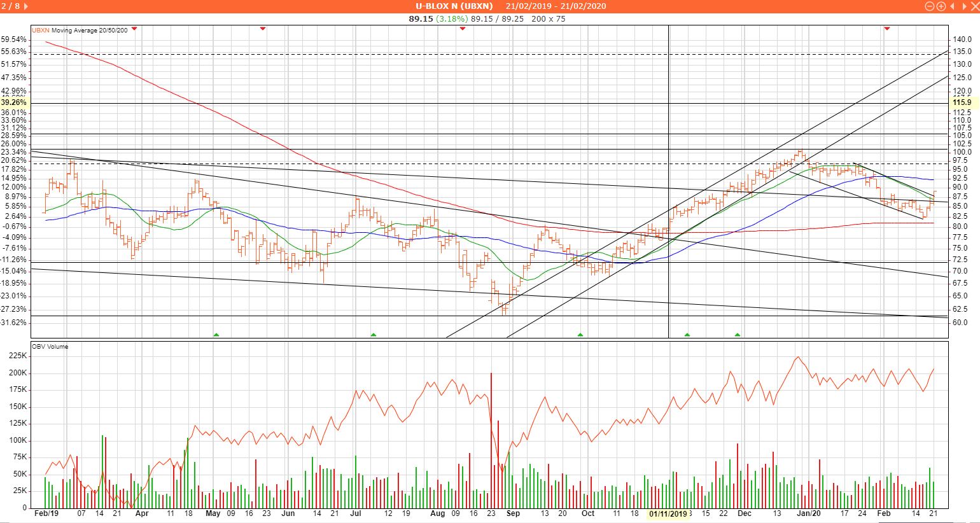Click green up marker right of 01/11/2019 line
The width and height of the screenshot is (980, 523).
(687, 334)
